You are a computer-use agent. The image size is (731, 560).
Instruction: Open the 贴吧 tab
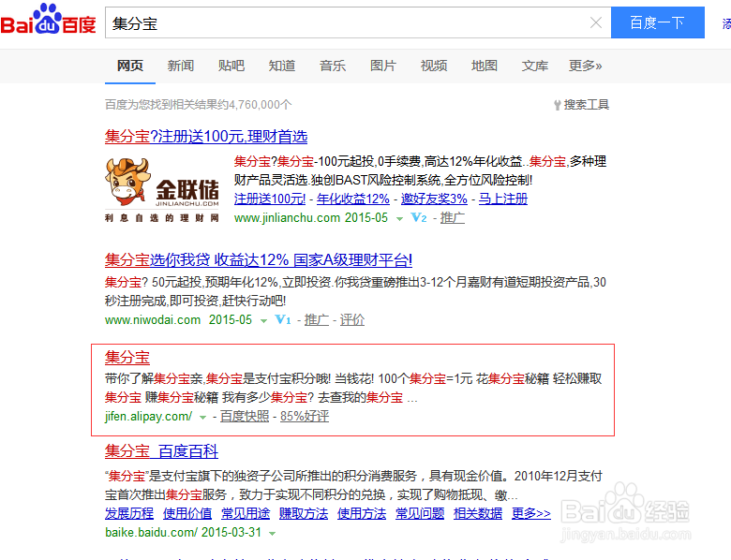[231, 66]
